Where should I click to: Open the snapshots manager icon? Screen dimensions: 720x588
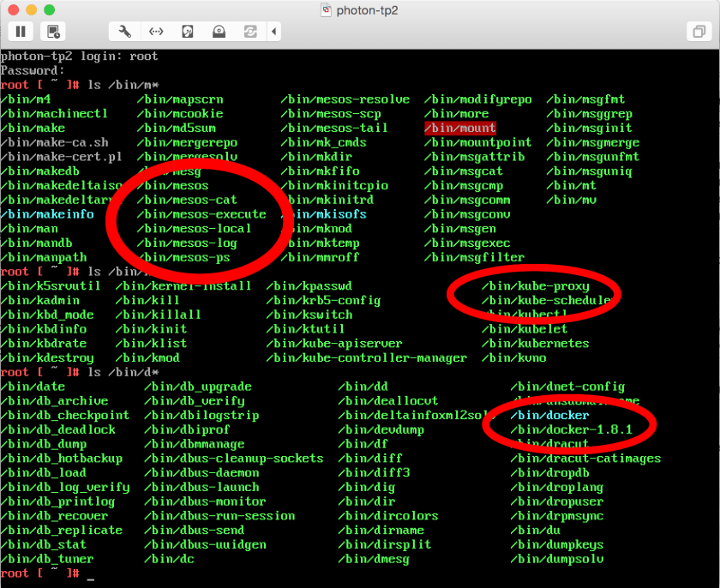tap(53, 32)
